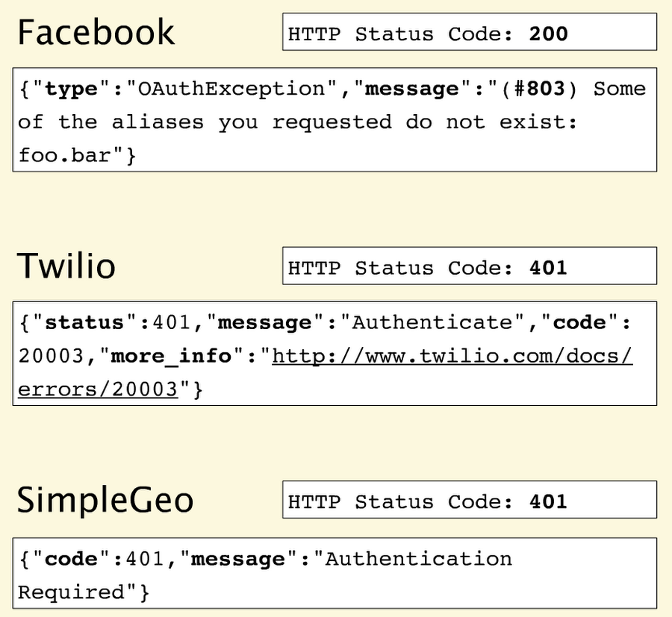Click the "Authentication" word in SimpleGeo response
672x617 pixels.
418,559
